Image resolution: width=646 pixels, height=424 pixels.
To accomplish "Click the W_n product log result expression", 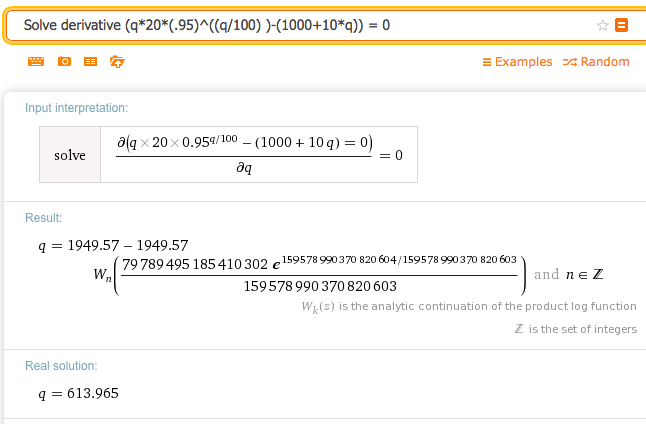I will coord(320,274).
